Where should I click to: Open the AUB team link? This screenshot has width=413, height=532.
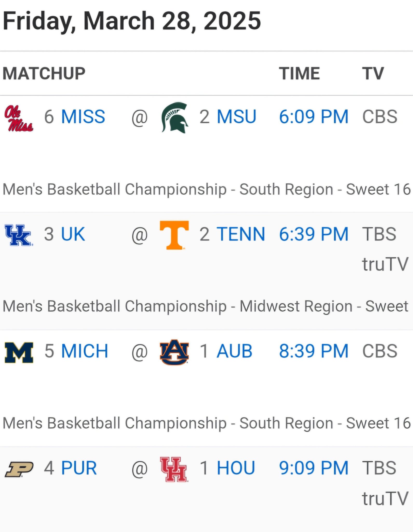point(234,351)
